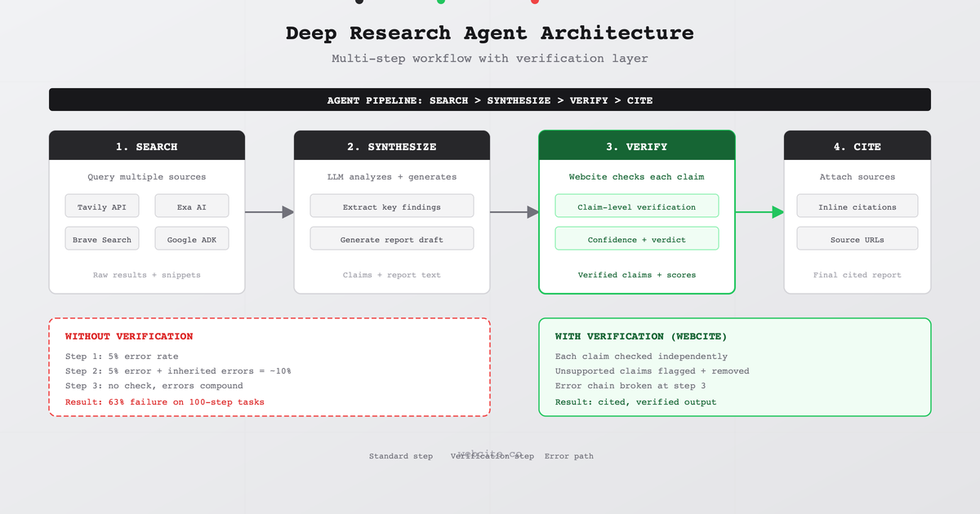The height and width of the screenshot is (514, 980).
Task: Click 'LLM analyzes + generates' text
Action: click(392, 177)
